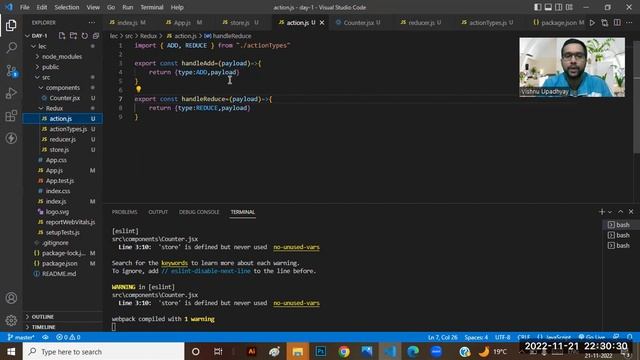Start Go Live server from status bar
640x360 pixels.
point(592,338)
